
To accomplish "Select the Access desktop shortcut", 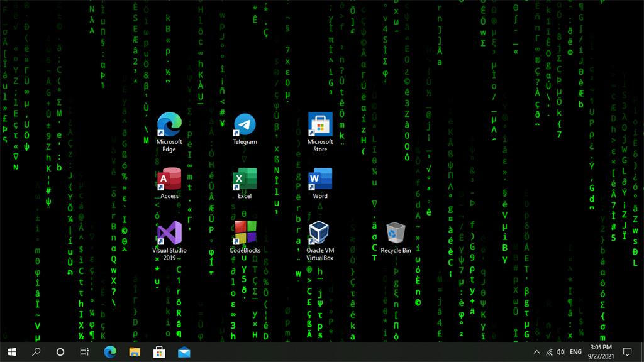I will tap(169, 183).
